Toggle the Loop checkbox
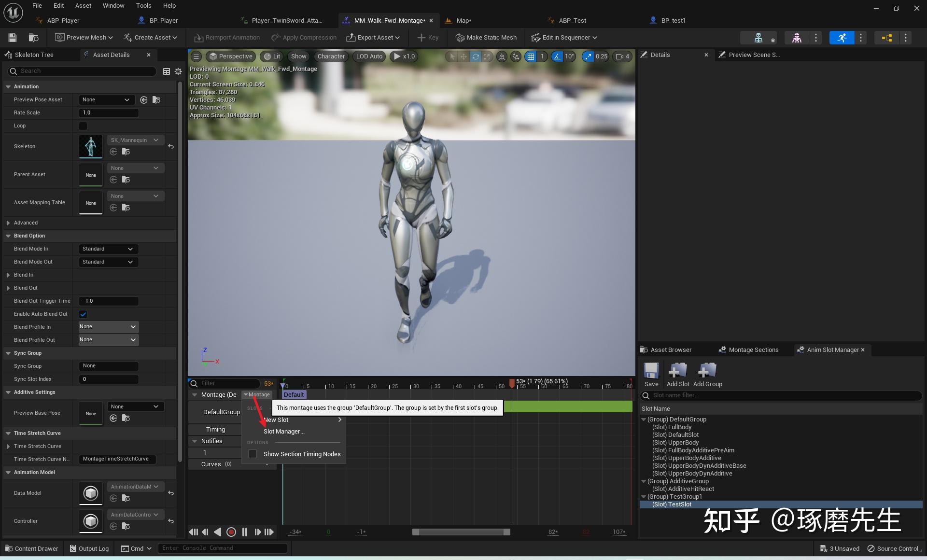Image resolution: width=927 pixels, height=560 pixels. click(x=83, y=126)
